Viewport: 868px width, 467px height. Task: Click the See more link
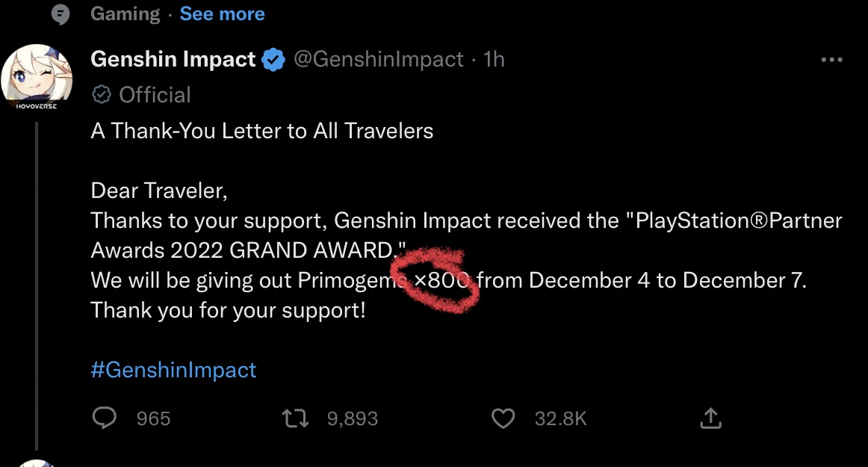[x=222, y=13]
